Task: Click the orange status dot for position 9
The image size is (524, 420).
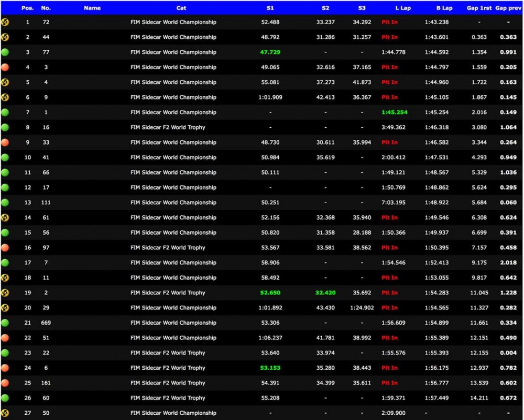Action: (x=5, y=142)
